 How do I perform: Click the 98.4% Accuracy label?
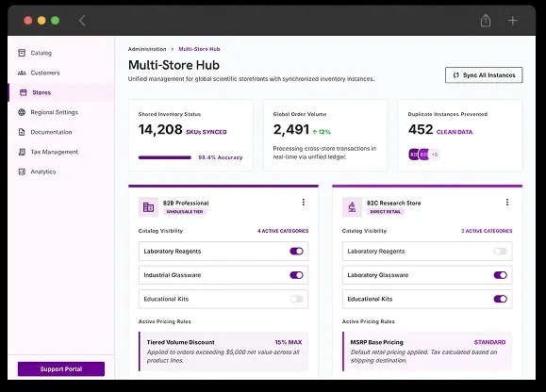(221, 157)
